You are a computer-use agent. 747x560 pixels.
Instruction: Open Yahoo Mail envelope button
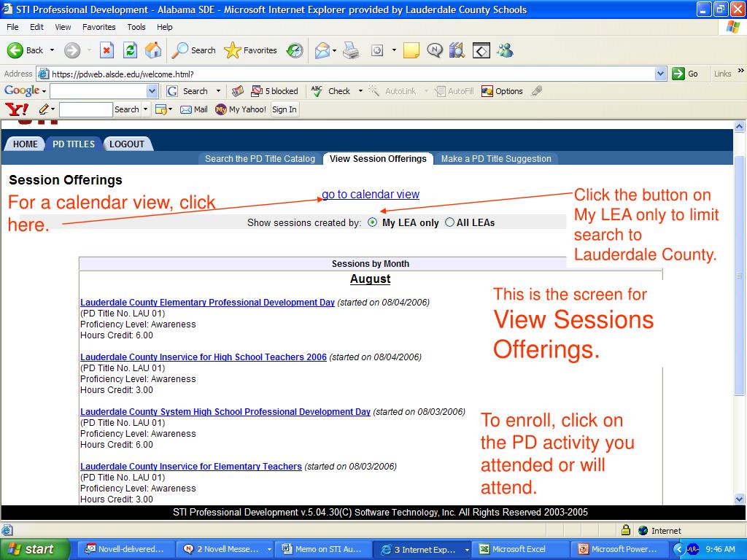click(194, 109)
